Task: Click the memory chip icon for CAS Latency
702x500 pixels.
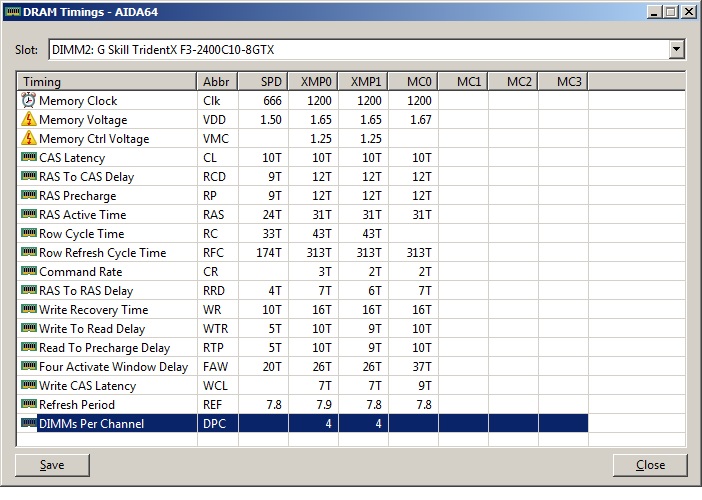Action: click(x=27, y=158)
